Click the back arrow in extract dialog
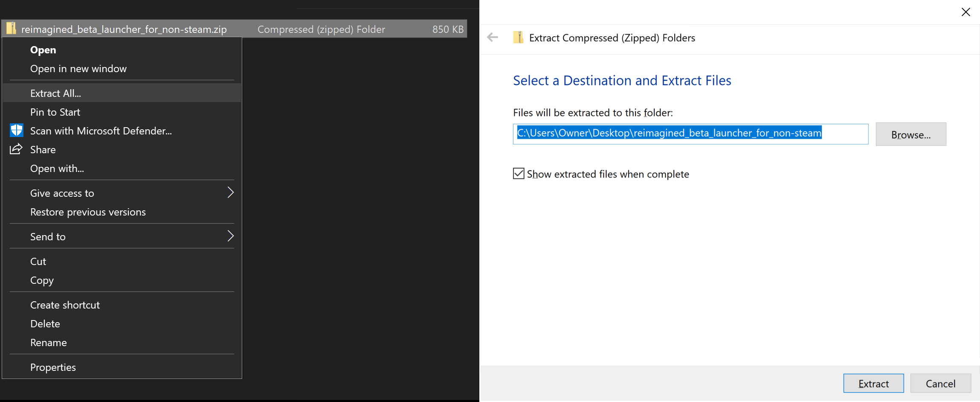The height and width of the screenshot is (402, 980). (x=493, y=38)
